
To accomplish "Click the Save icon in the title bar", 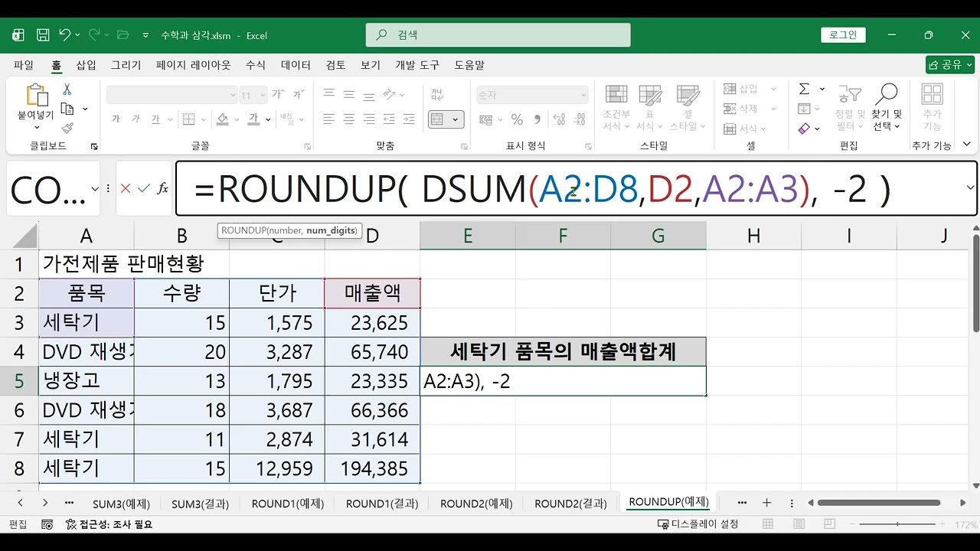I will coord(43,35).
